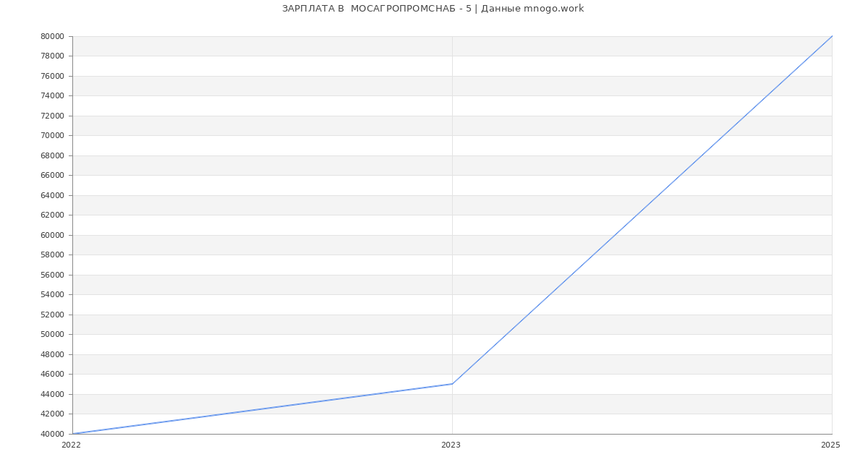Click the 54000 y-axis label
Image resolution: width=868 pixels, height=470 pixels.
[x=52, y=294]
